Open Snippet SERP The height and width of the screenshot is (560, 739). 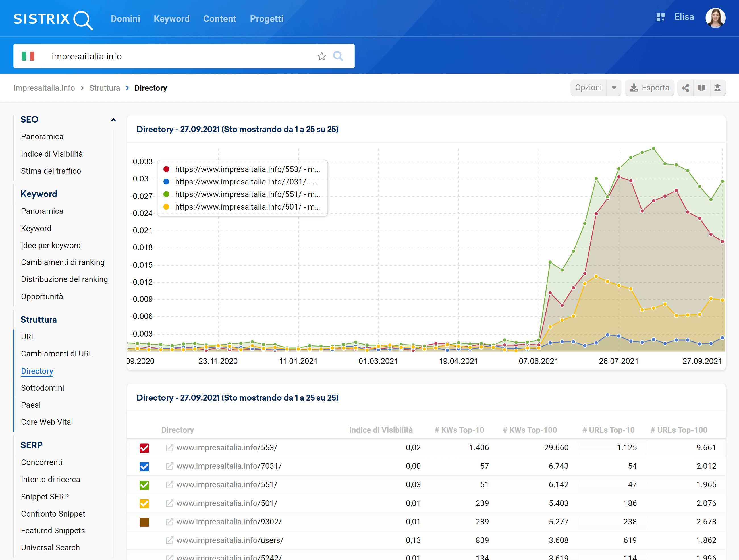pyautogui.click(x=45, y=497)
